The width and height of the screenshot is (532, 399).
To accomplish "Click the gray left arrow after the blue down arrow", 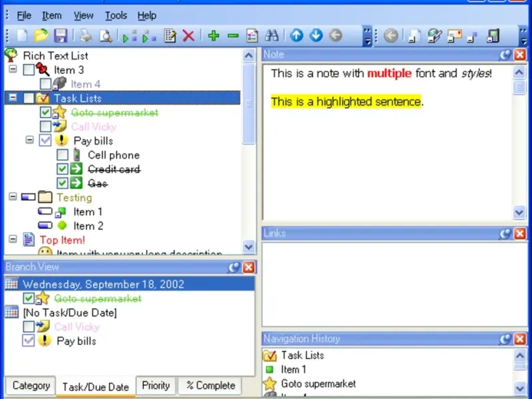I will click(x=336, y=35).
